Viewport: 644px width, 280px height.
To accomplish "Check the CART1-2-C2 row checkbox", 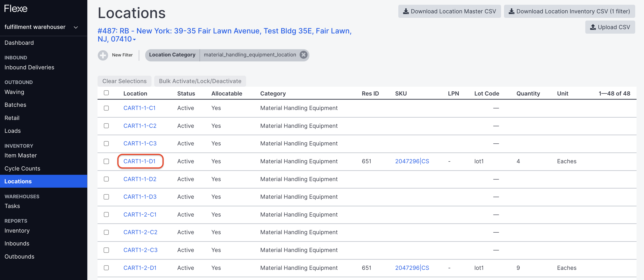I will pos(106,233).
